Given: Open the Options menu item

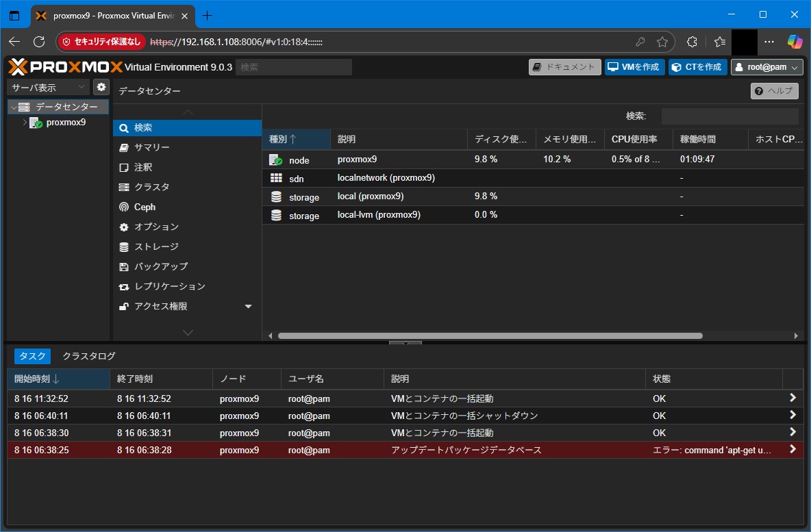Looking at the screenshot, I should 187,227.
